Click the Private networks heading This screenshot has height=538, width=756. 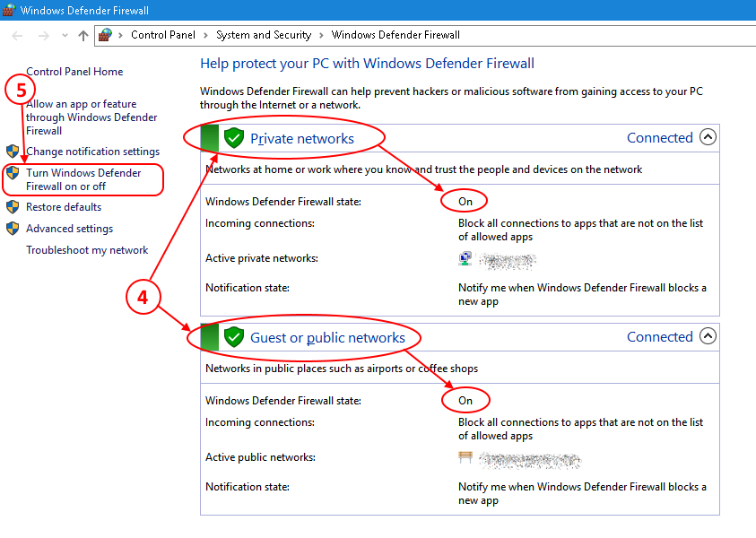coord(302,138)
